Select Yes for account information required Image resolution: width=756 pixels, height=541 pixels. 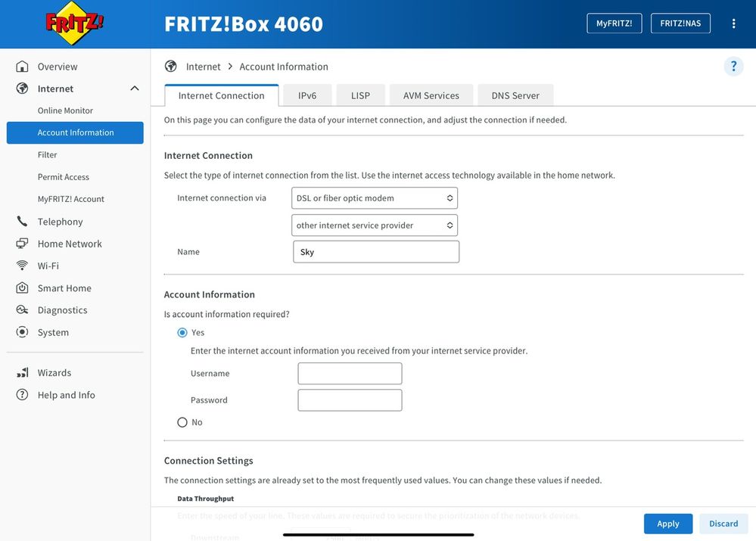tap(182, 333)
